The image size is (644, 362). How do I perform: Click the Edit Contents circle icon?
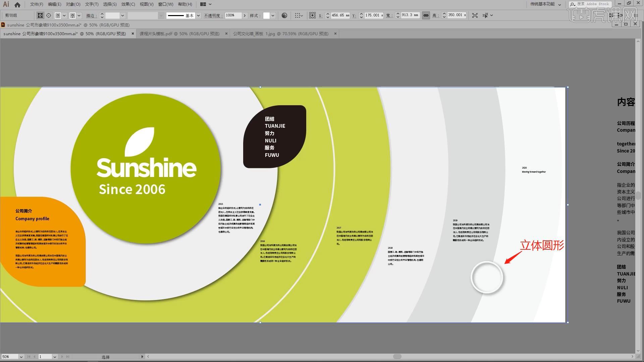tap(49, 15)
